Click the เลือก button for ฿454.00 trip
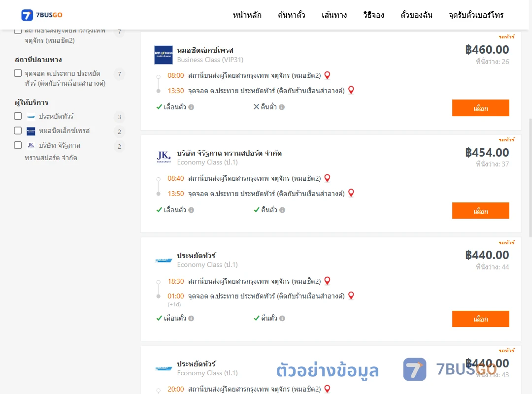The height and width of the screenshot is (394, 532). (x=480, y=211)
